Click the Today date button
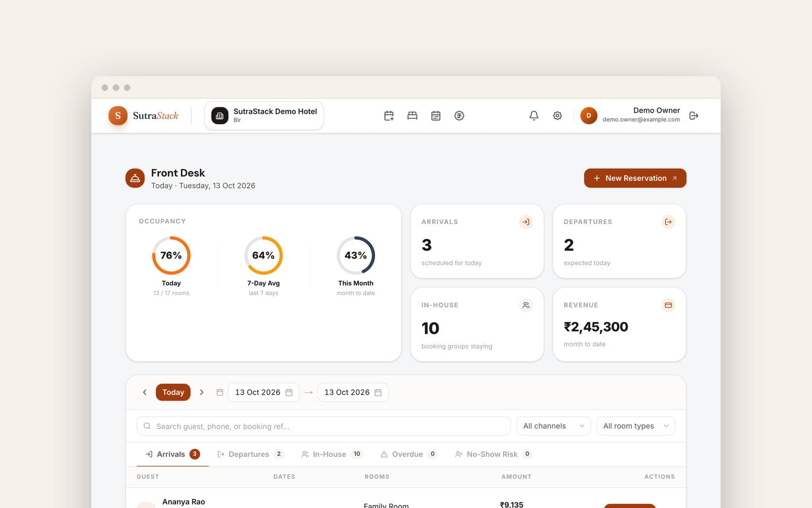This screenshot has height=508, width=812. (x=173, y=392)
